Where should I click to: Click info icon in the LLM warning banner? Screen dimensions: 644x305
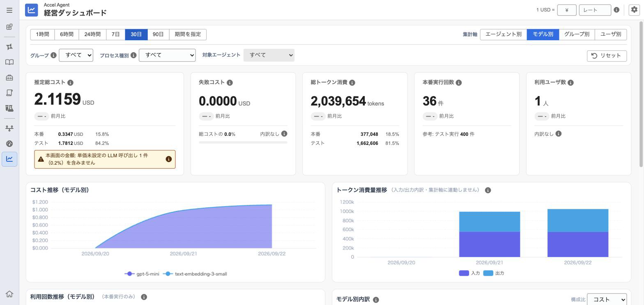pos(168,159)
